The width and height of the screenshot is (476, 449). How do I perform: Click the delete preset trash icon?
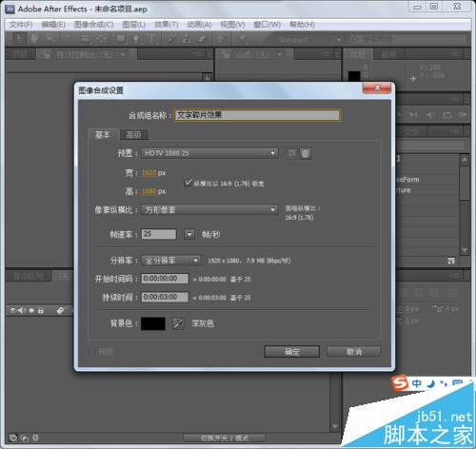click(x=305, y=153)
